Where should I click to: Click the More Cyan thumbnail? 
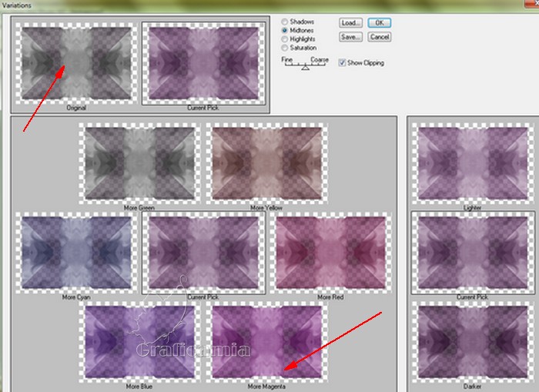[76, 253]
